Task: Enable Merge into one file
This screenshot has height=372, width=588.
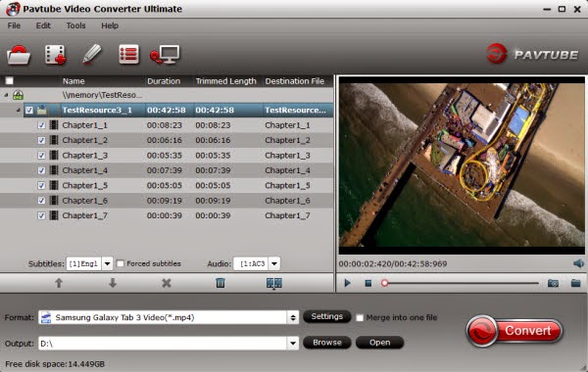Action: [360, 318]
